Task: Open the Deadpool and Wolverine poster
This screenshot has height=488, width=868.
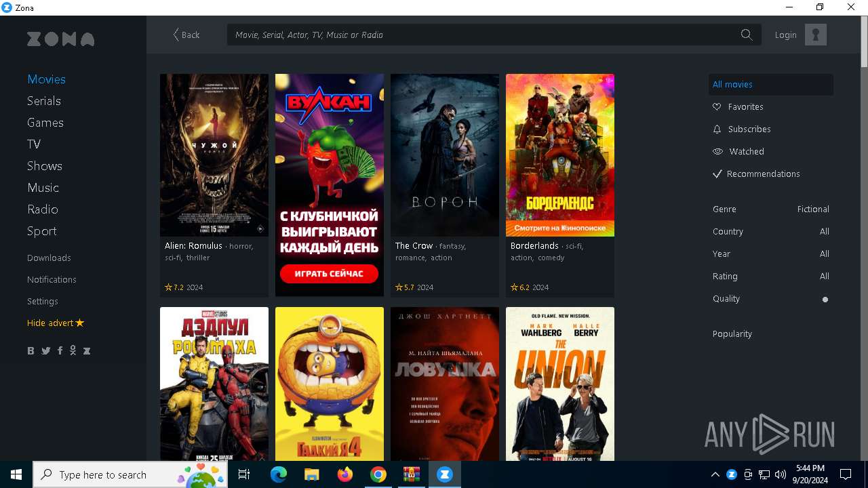Action: [x=214, y=384]
